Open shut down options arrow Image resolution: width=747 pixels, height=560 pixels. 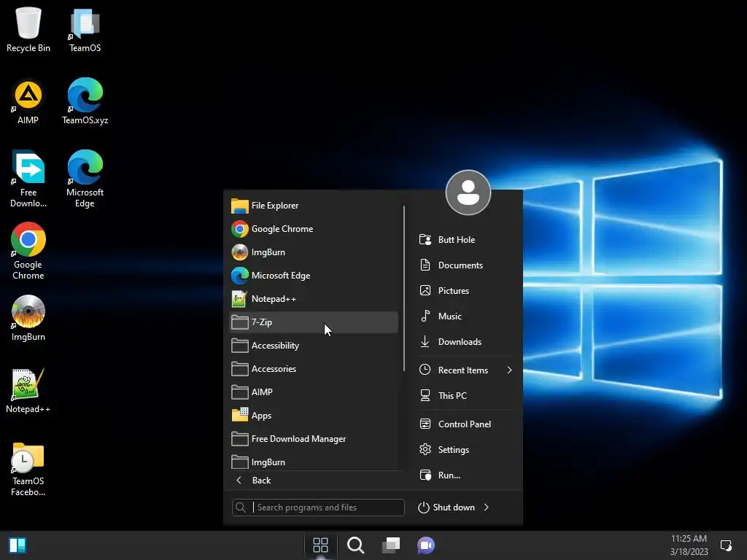coord(487,507)
